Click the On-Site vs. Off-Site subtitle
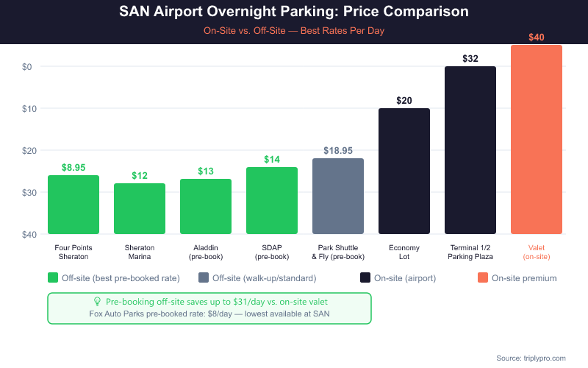Screen dimensions: 588x368 point(294,31)
